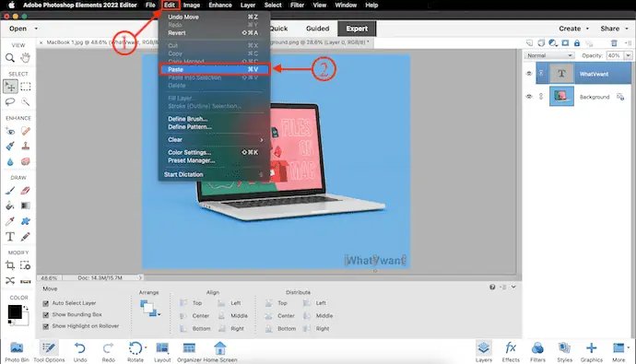The image size is (636, 364).
Task: Choose Undo Move in Edit menu
Action: point(215,17)
